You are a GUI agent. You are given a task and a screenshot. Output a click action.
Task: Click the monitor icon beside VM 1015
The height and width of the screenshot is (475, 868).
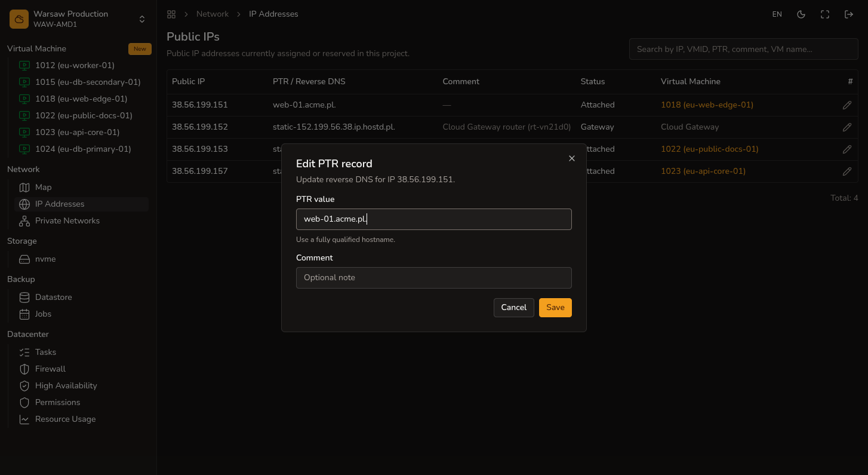click(x=24, y=82)
